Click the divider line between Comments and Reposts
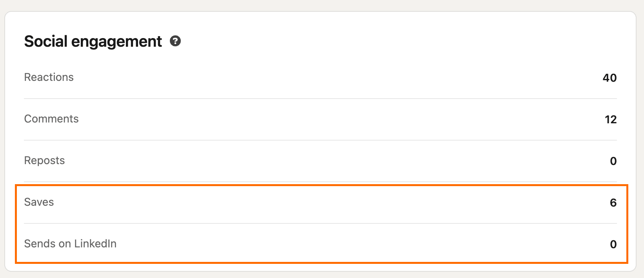Screen dimensions: 644x278 (320, 140)
